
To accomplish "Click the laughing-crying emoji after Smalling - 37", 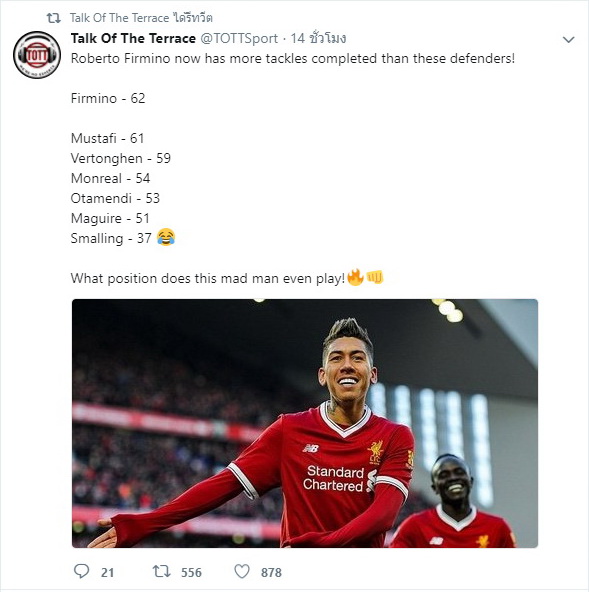I will click(166, 237).
